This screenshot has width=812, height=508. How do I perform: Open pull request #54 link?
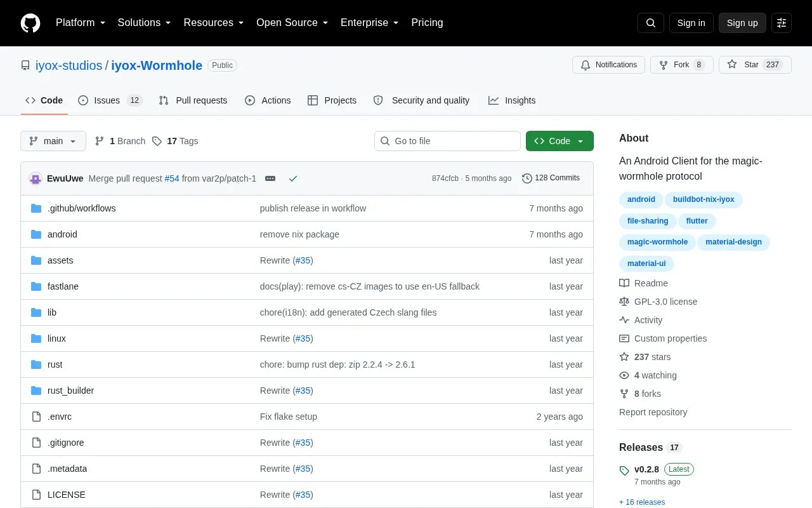[x=172, y=178]
